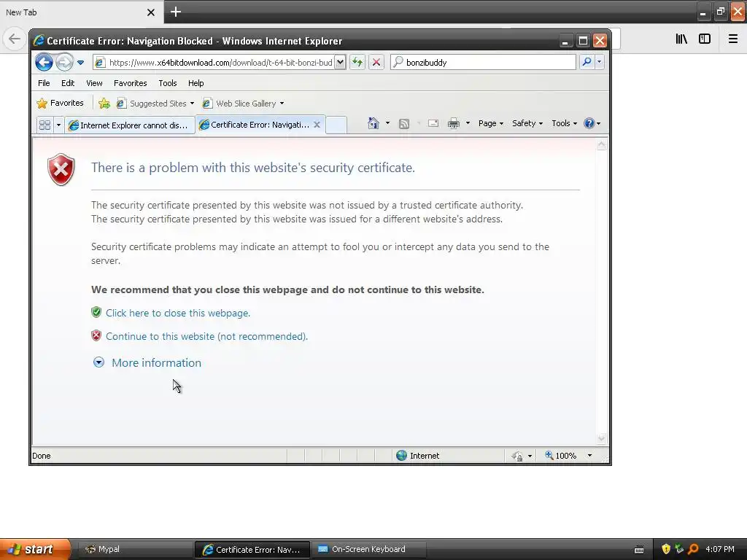
Task: Click the search magnifier button
Action: click(587, 62)
